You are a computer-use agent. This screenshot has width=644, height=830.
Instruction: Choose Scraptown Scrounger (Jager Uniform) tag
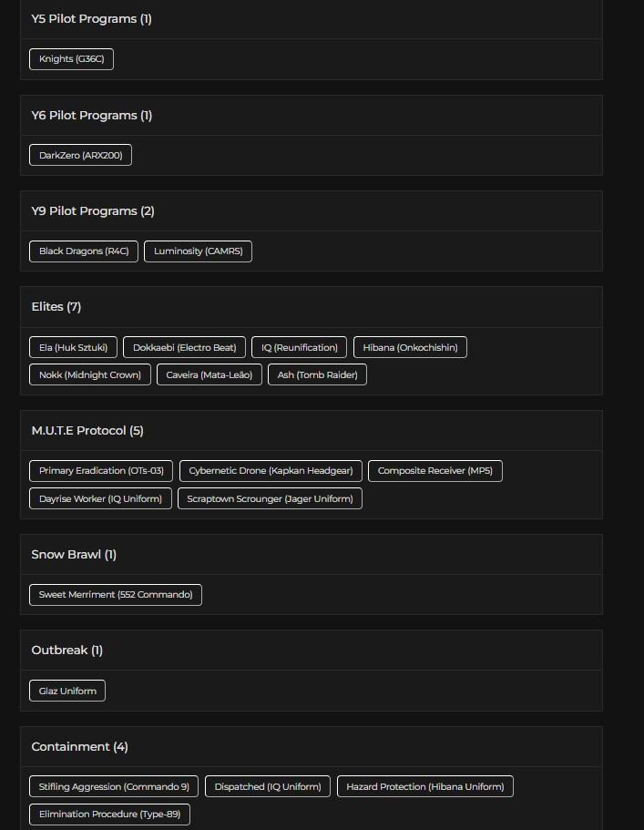pos(270,498)
